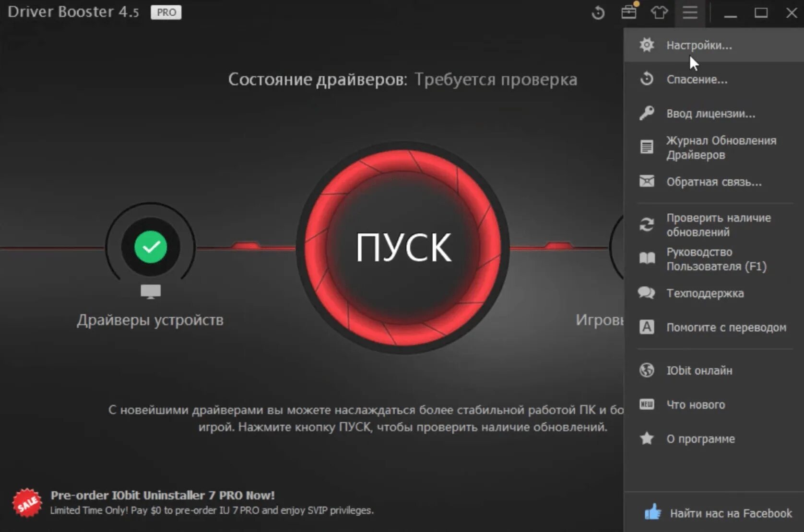Click the envelope icon for feedback
This screenshot has width=804, height=532.
click(647, 181)
